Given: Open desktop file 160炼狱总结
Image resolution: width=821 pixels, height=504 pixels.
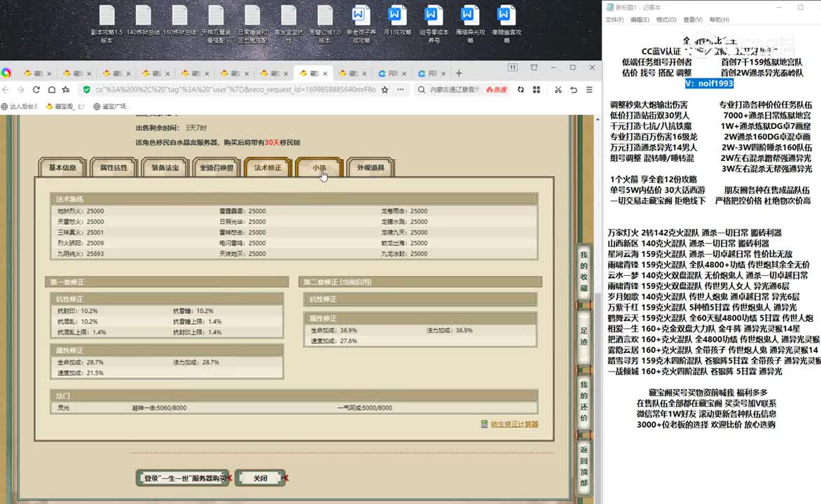Looking at the screenshot, I should tap(179, 21).
